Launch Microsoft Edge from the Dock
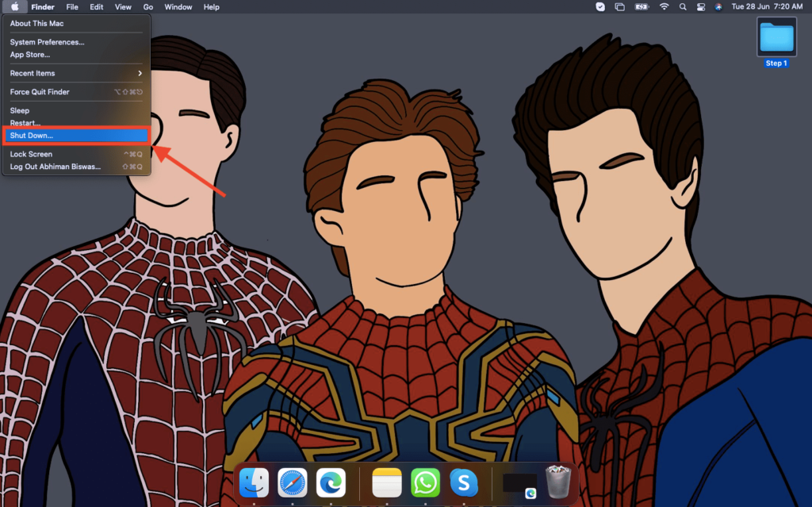Image resolution: width=812 pixels, height=507 pixels. click(331, 482)
